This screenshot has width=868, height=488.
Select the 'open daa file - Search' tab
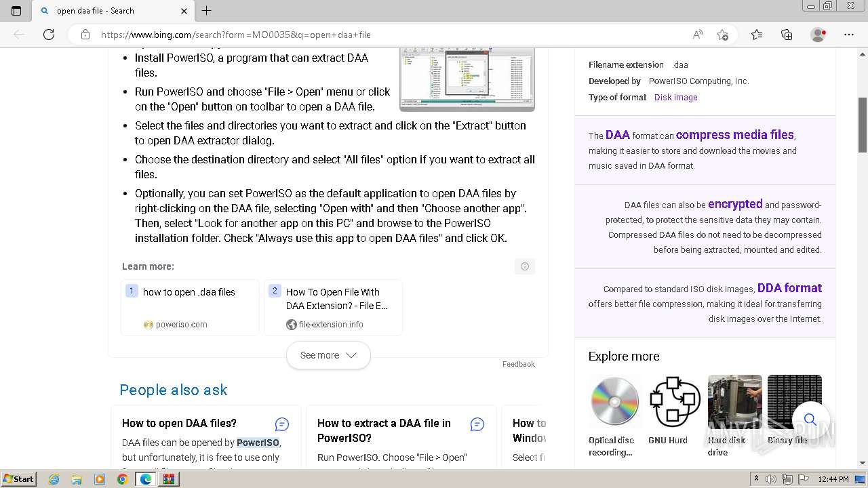coord(114,11)
